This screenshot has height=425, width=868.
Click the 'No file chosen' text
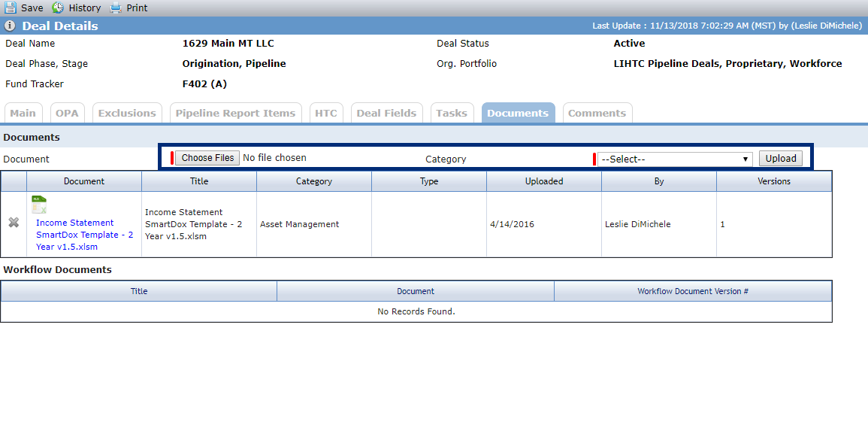pyautogui.click(x=274, y=158)
